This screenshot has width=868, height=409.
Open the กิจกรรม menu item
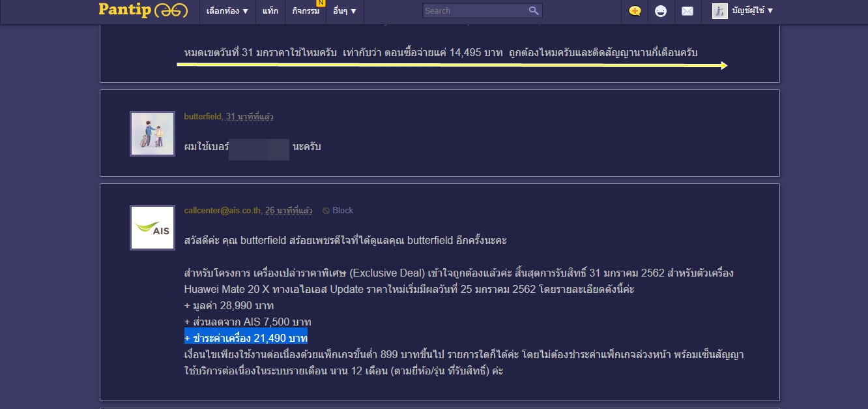click(306, 11)
